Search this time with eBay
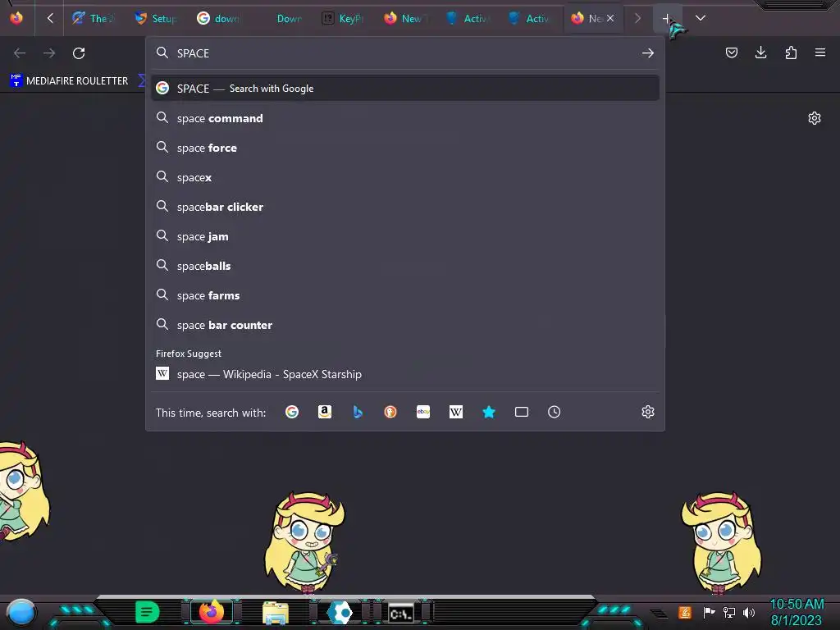 (x=423, y=412)
